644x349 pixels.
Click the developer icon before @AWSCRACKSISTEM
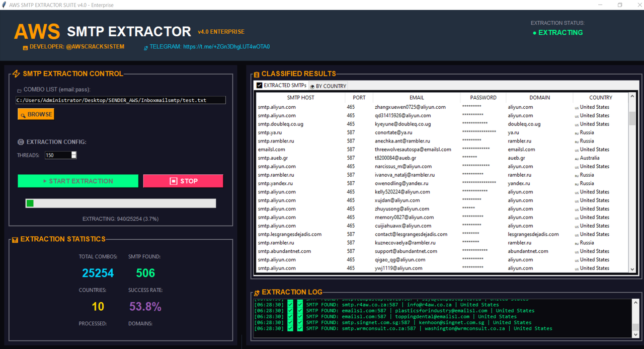click(x=25, y=47)
